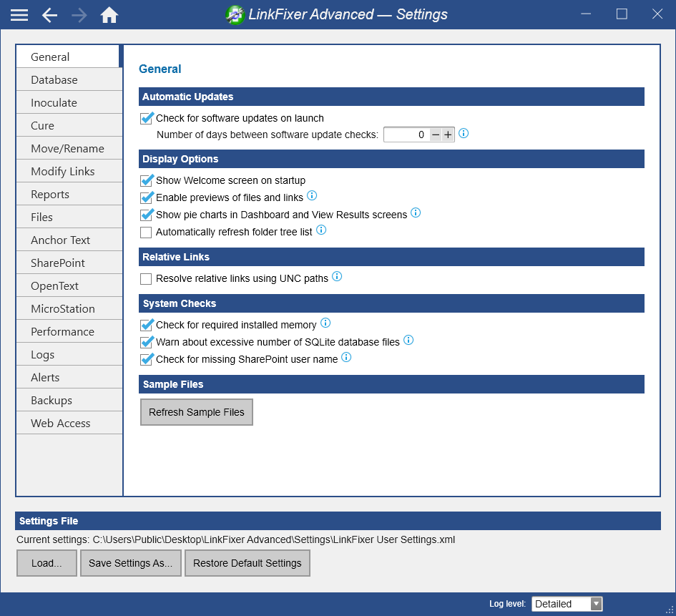
Task: Select the General settings tab
Action: point(68,57)
